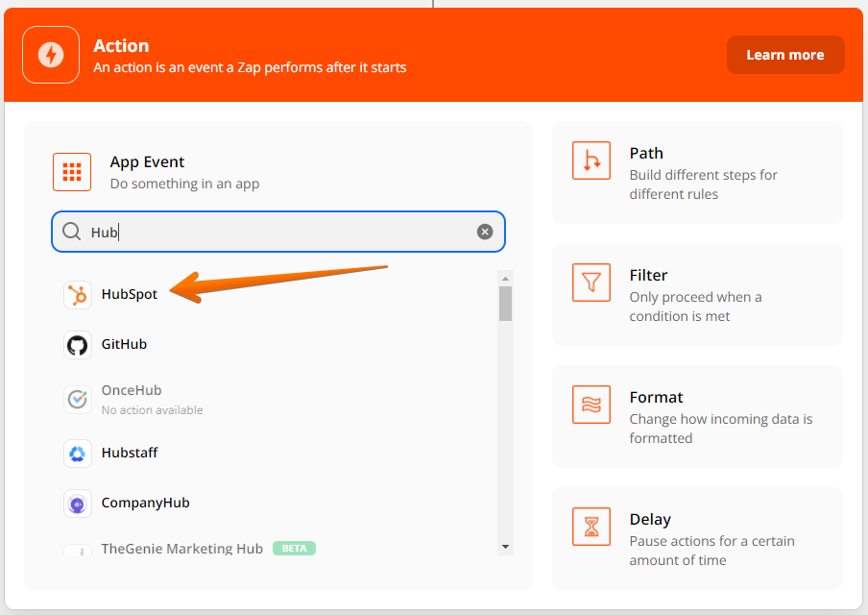868x615 pixels.
Task: Clear the search field with X icon
Action: tap(485, 232)
